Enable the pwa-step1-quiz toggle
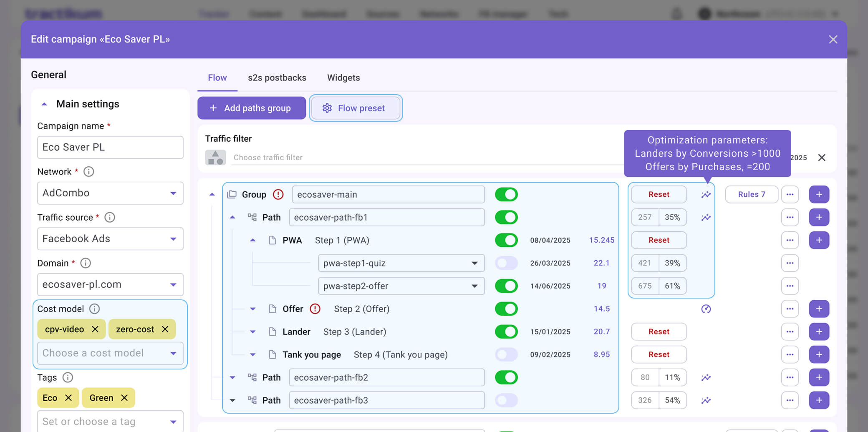This screenshot has height=432, width=868. (x=506, y=263)
